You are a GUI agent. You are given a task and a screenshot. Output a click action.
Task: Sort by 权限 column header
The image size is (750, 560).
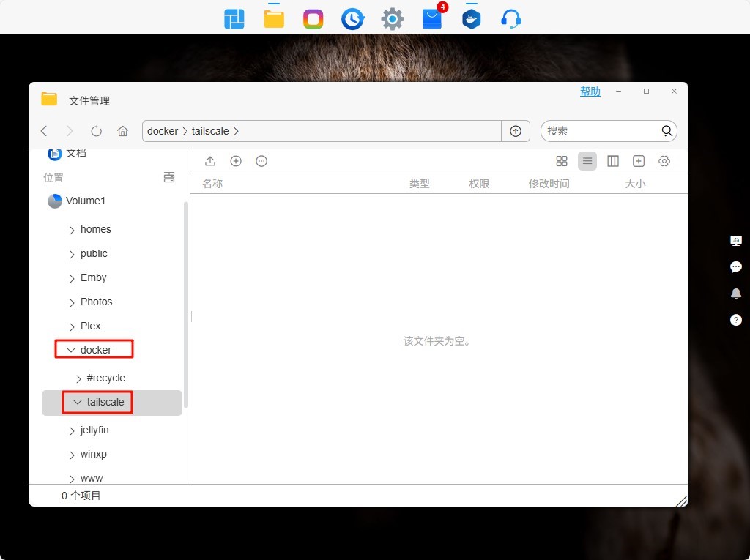pyautogui.click(x=479, y=184)
